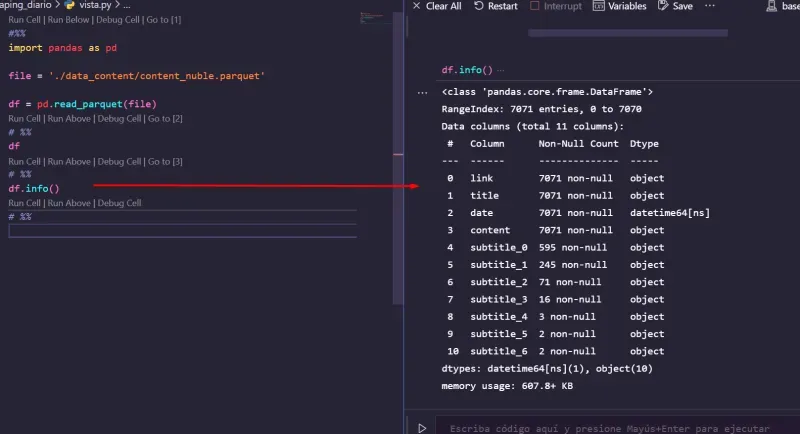Screen dimensions: 800x434
Task: Click 'subtitle_6' in the column list
Action: tap(498, 352)
